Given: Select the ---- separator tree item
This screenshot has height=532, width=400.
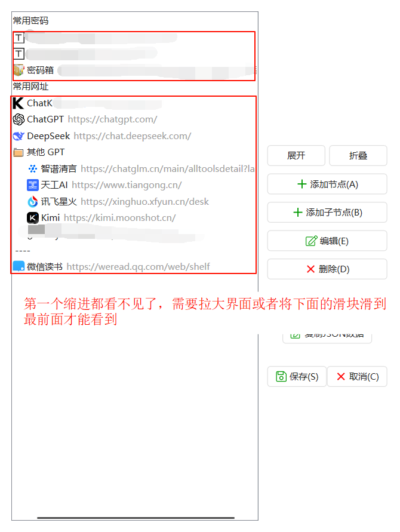Looking at the screenshot, I should (23, 251).
